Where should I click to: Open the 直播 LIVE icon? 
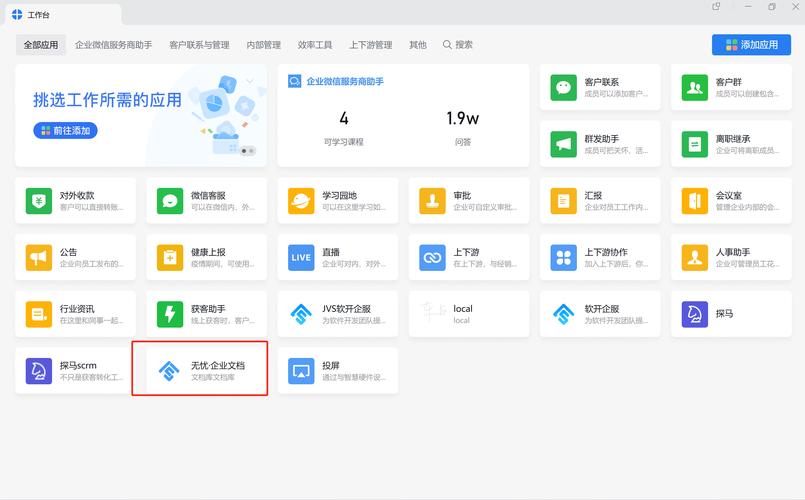[x=301, y=258]
